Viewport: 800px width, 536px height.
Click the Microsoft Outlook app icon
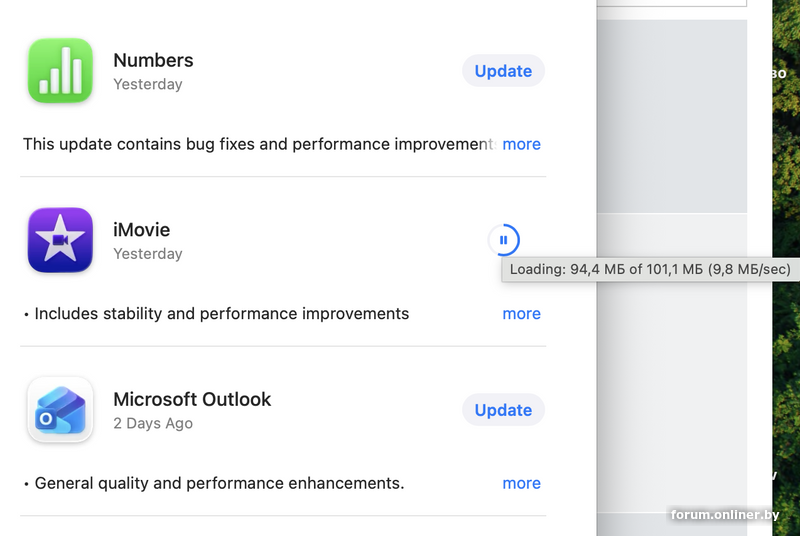coord(60,410)
